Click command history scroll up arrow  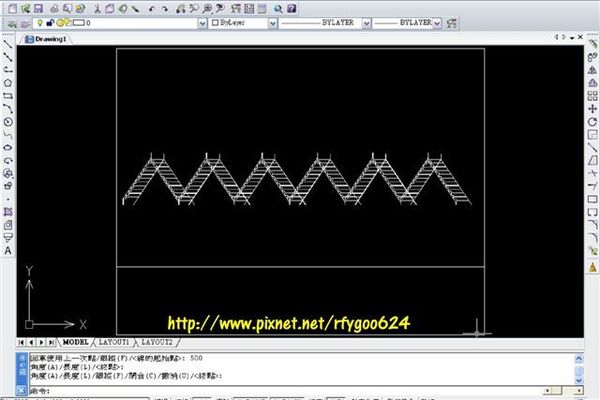pos(579,358)
